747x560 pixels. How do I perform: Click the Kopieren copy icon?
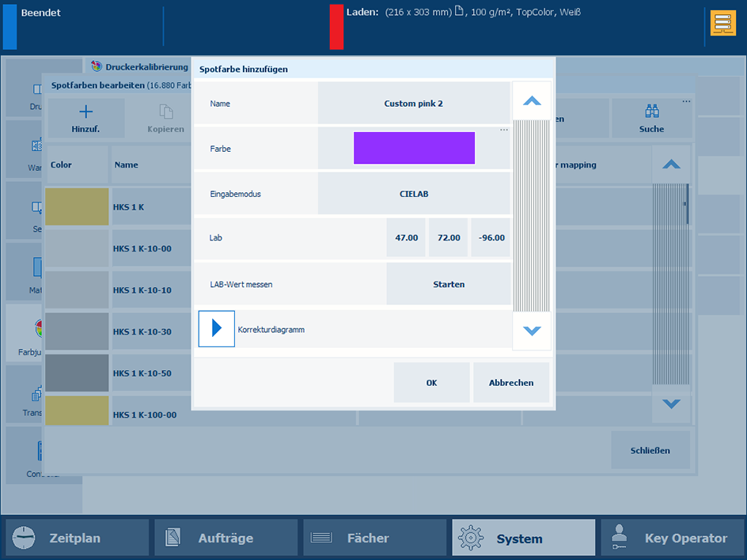tap(165, 112)
